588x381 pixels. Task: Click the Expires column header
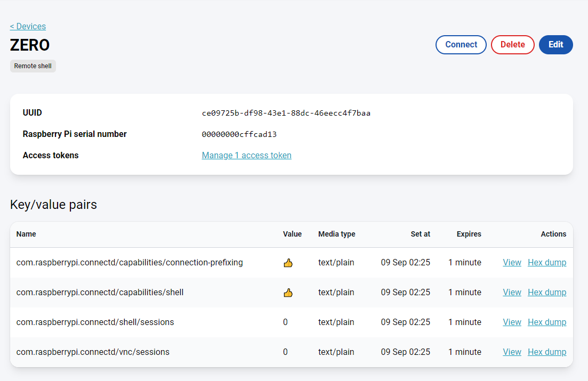[x=469, y=234]
